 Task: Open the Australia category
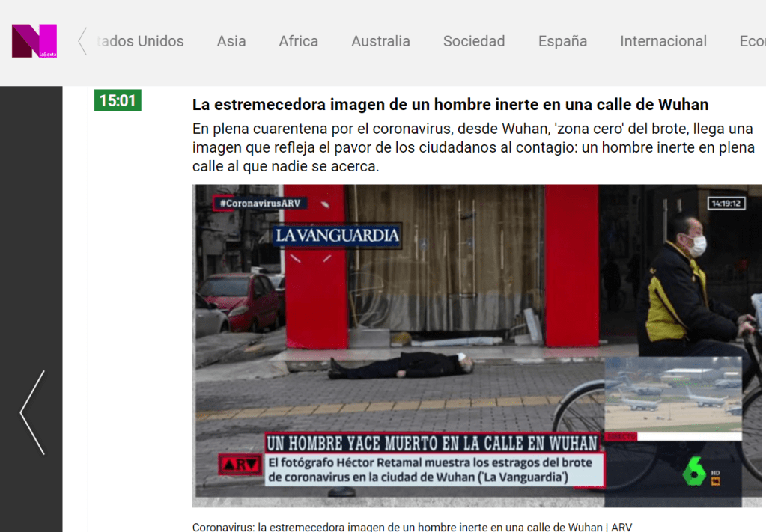380,41
